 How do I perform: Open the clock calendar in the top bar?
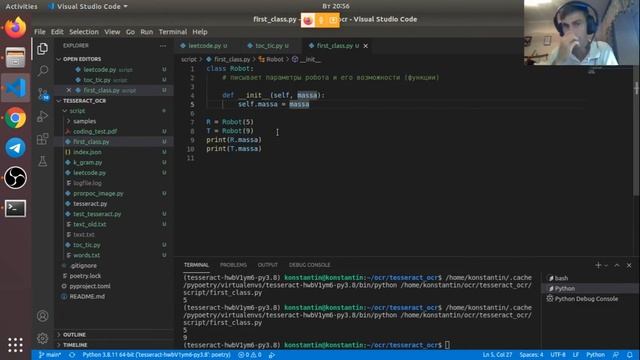click(x=336, y=6)
